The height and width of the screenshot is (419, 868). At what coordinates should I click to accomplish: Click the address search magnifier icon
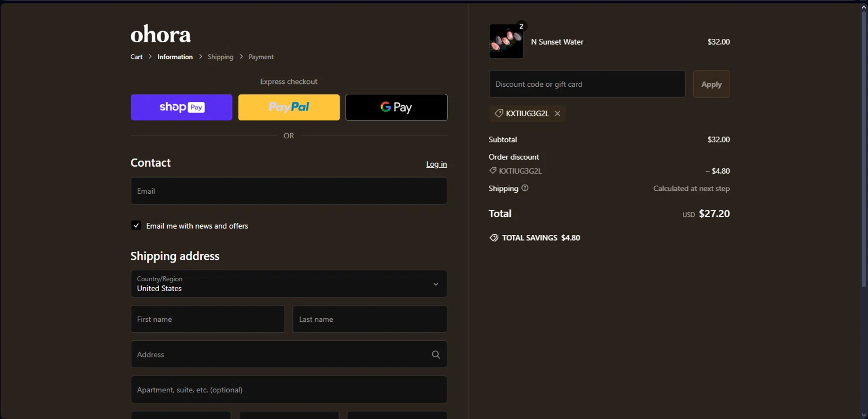(436, 355)
